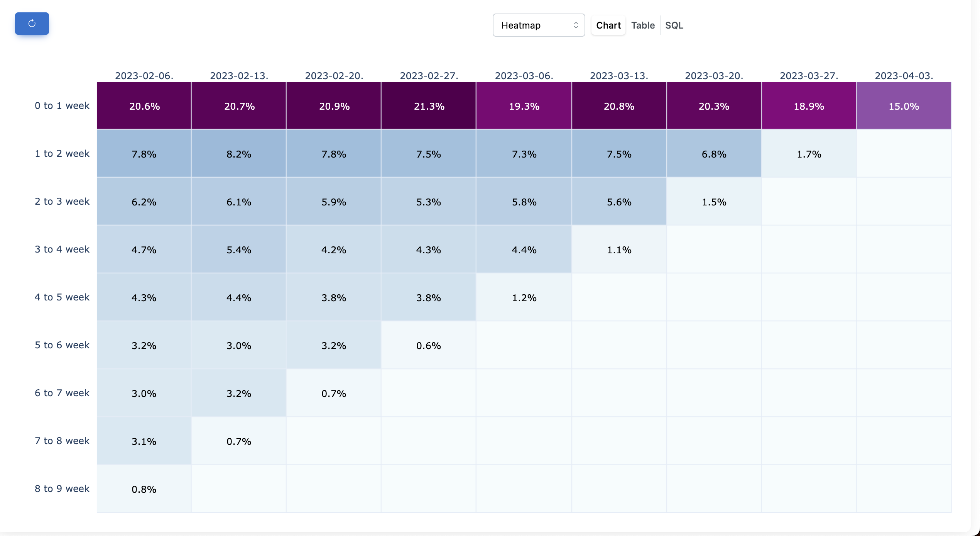Click the 3.1% cell in 7 to 8 week
Screen dimensions: 980x536
coord(144,441)
